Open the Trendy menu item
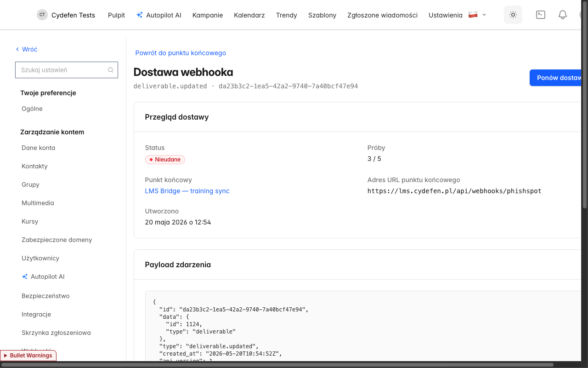 tap(287, 15)
